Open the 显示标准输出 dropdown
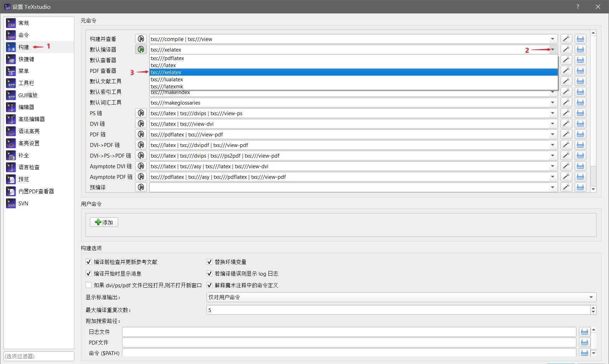This screenshot has height=364, width=609. point(401,297)
